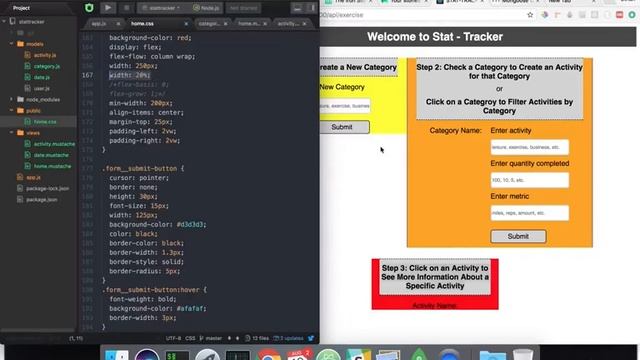This screenshot has width=640, height=360.
Task: Click the Enter activity input field
Action: pyautogui.click(x=529, y=147)
